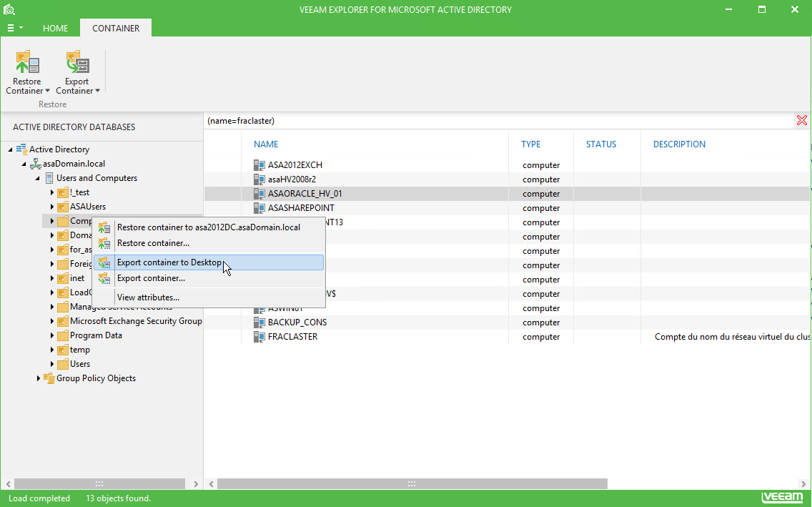
Task: Click results list scroll left arrow
Action: pyautogui.click(x=212, y=483)
